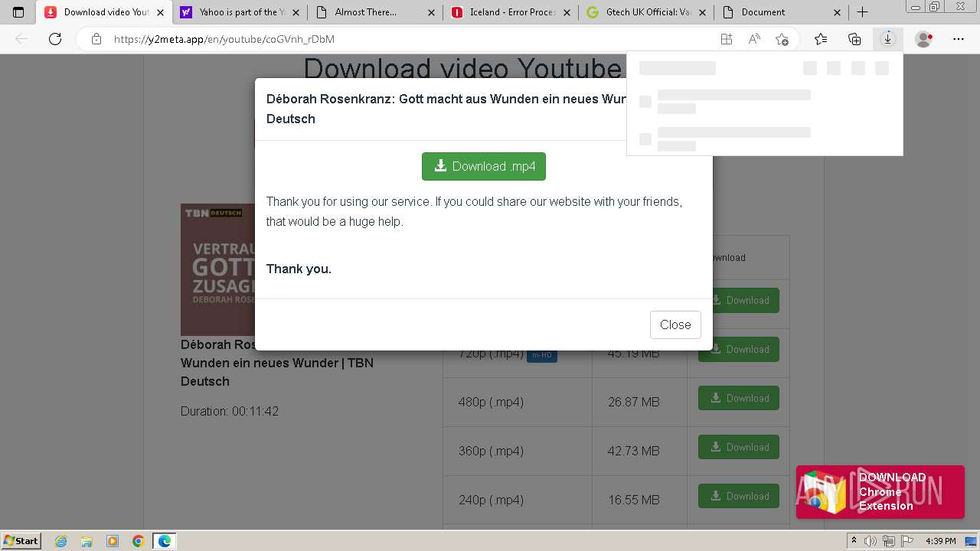980x551 pixels.
Task: Open File Explorer from the taskbar
Action: (x=87, y=541)
